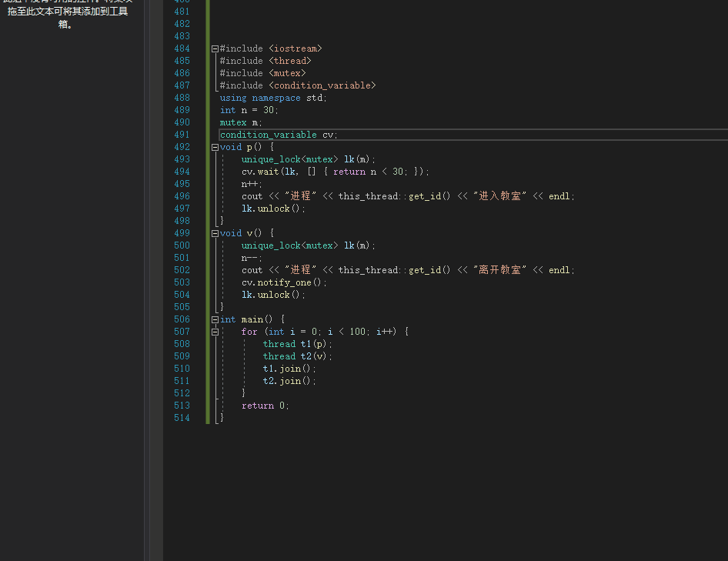
Task: Click the '离开教室' string literal
Action: [x=499, y=270]
